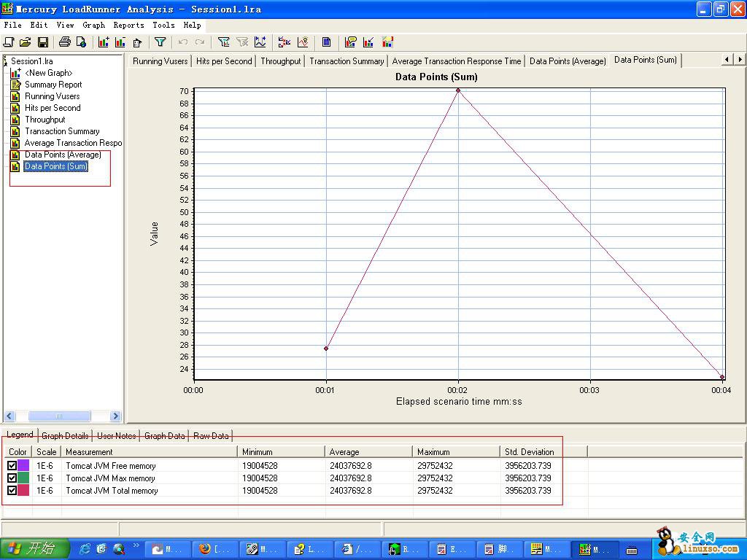Create a new session with the blank page icon
The width and height of the screenshot is (747, 560).
(x=9, y=42)
